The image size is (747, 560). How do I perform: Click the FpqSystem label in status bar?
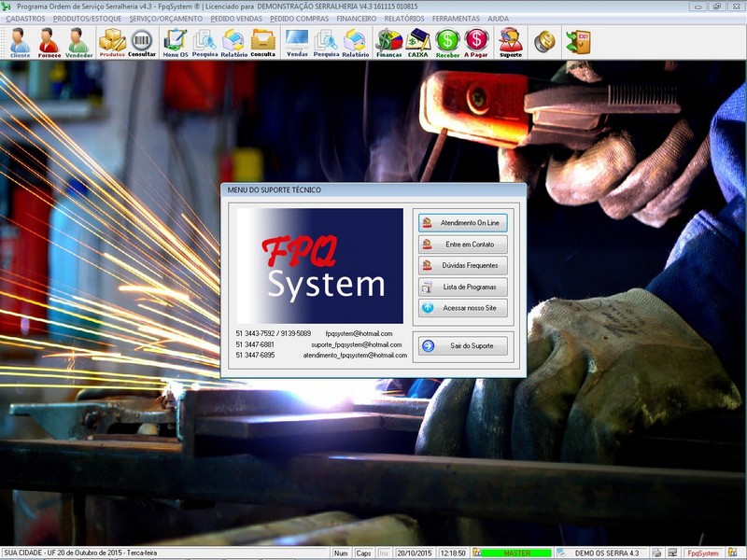coord(702,553)
